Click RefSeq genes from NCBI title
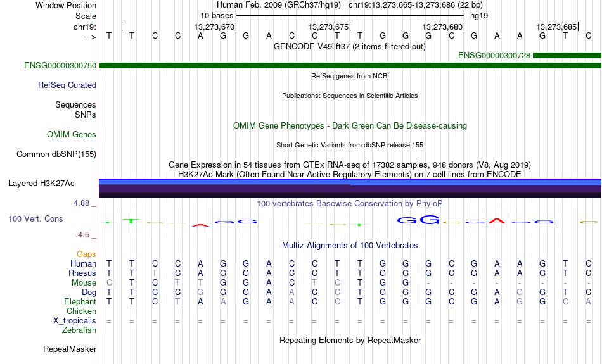 coord(350,76)
